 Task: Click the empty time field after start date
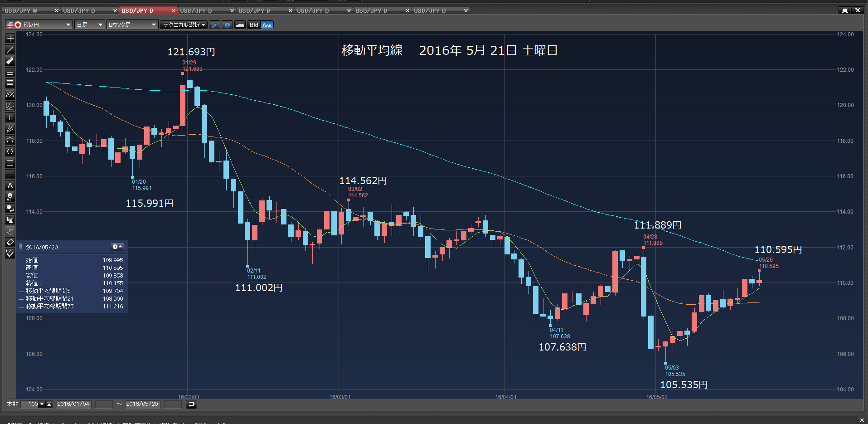(104, 404)
